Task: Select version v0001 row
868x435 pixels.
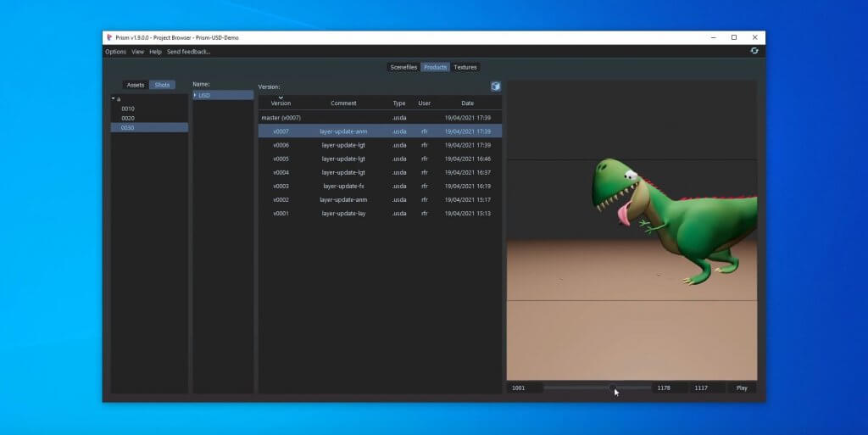Action: (x=381, y=213)
